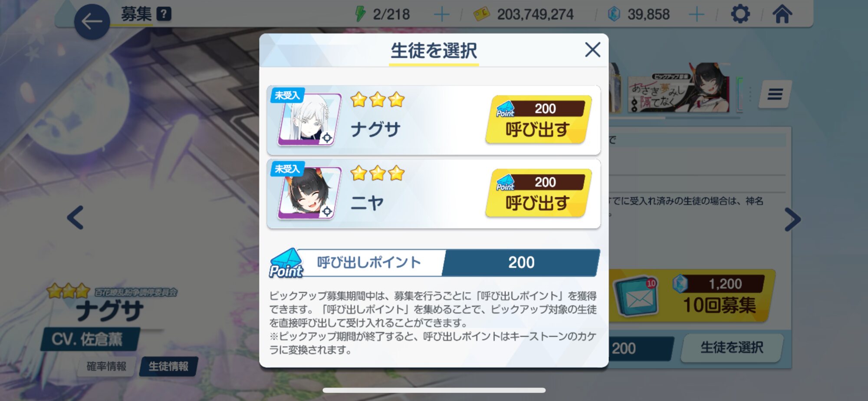Go to next banner with right chevron
This screenshot has width=868, height=401.
tap(792, 219)
